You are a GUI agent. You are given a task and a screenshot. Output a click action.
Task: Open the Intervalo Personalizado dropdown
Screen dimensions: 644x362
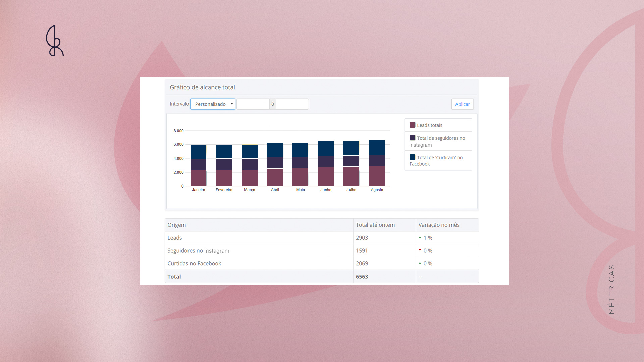(x=213, y=104)
